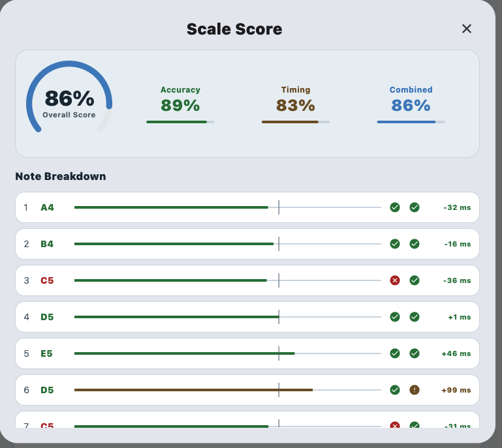The image size is (502, 448).
Task: Click the red X icon on note 7 row
Action: pos(395,425)
